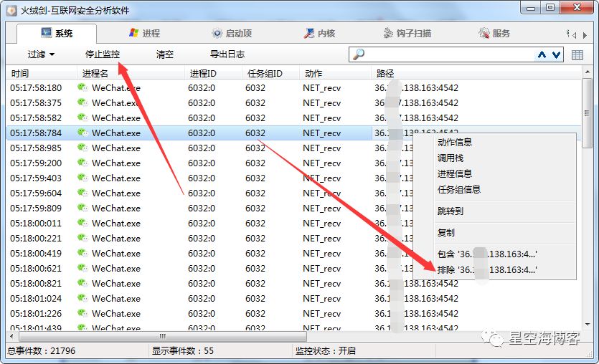Viewport: 599px width, 364px height.
Task: Choose 包含 '36...138.163:4...' menu entry
Action: (x=487, y=254)
